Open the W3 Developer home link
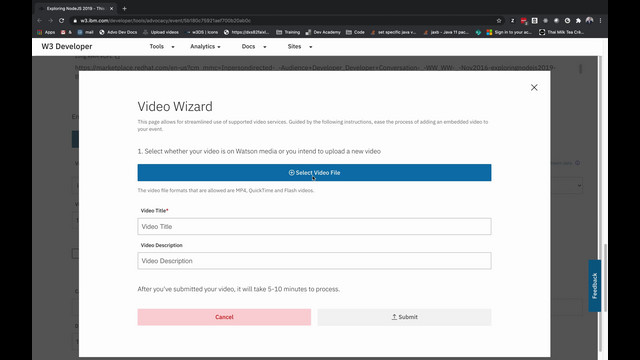 67,47
